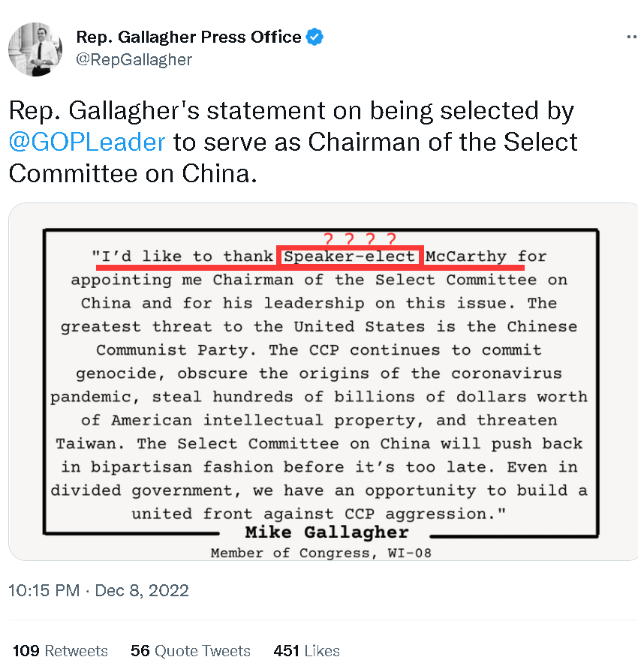Open the "10:15 PM" timestamp

[44, 590]
